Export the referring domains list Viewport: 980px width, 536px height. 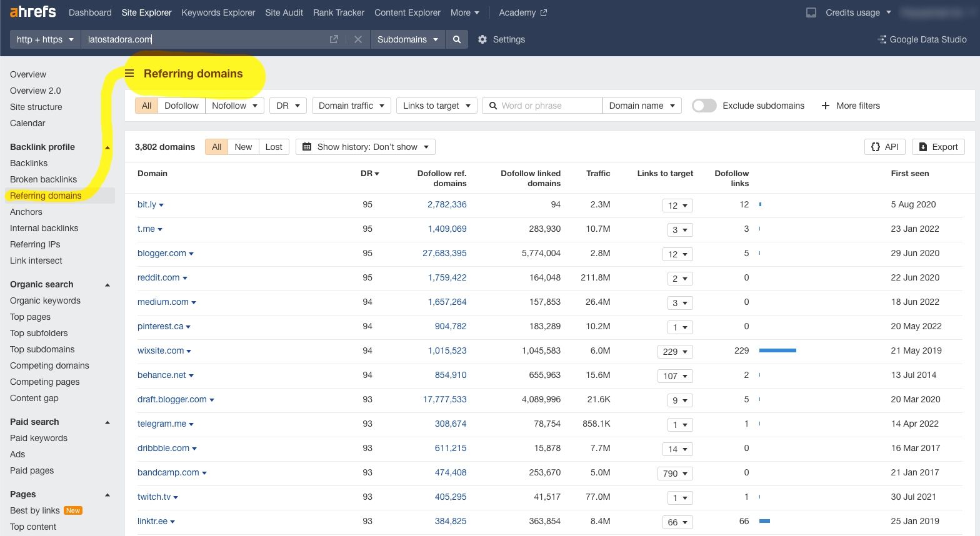[x=938, y=147]
